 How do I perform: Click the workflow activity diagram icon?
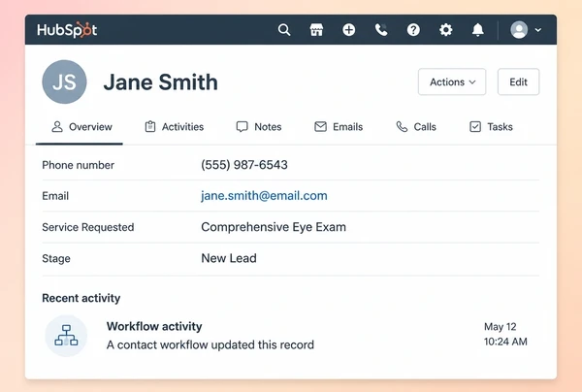[x=66, y=336]
